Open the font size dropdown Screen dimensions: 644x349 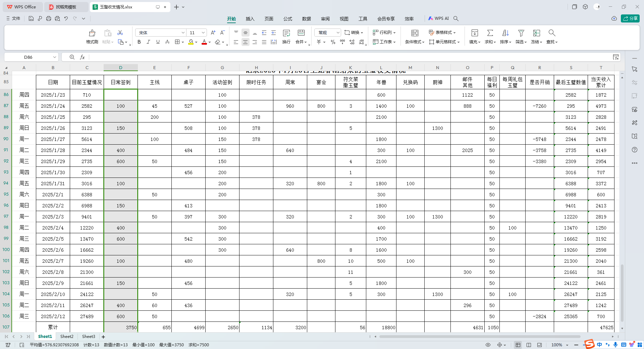(203, 33)
